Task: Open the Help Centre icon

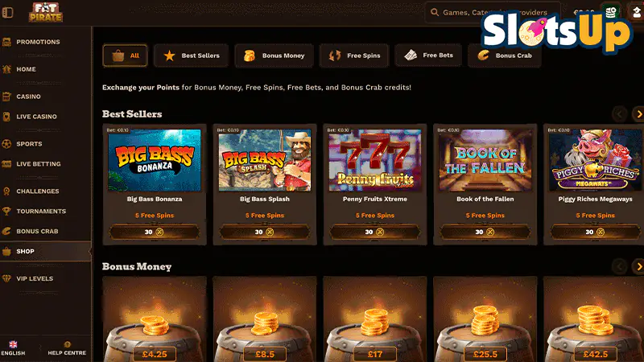Action: coord(67,344)
